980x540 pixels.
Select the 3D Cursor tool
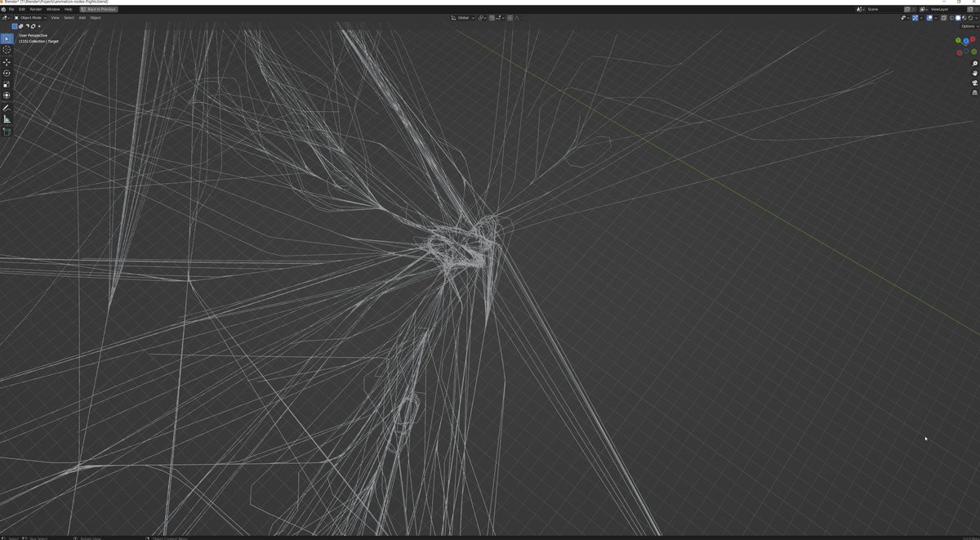[x=7, y=50]
